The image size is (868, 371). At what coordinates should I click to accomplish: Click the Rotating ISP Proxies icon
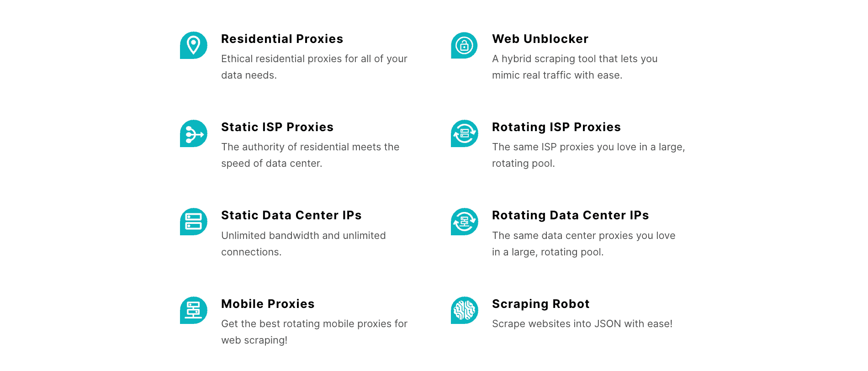[464, 133]
